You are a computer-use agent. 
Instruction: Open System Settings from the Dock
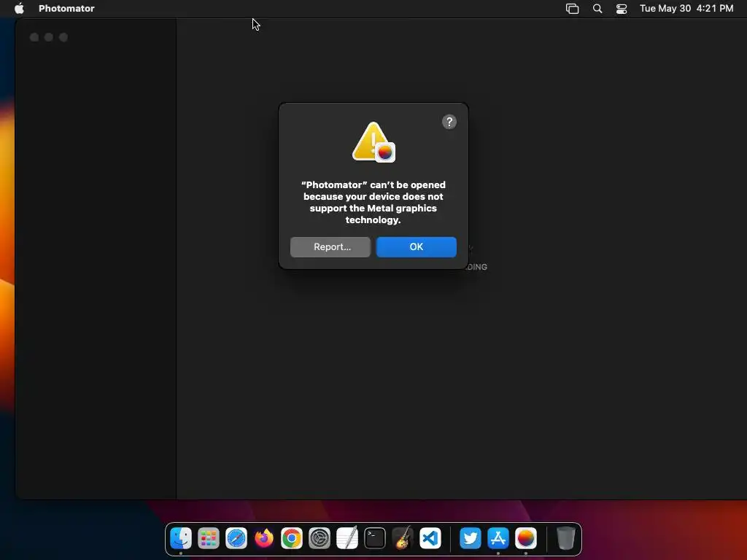tap(320, 539)
